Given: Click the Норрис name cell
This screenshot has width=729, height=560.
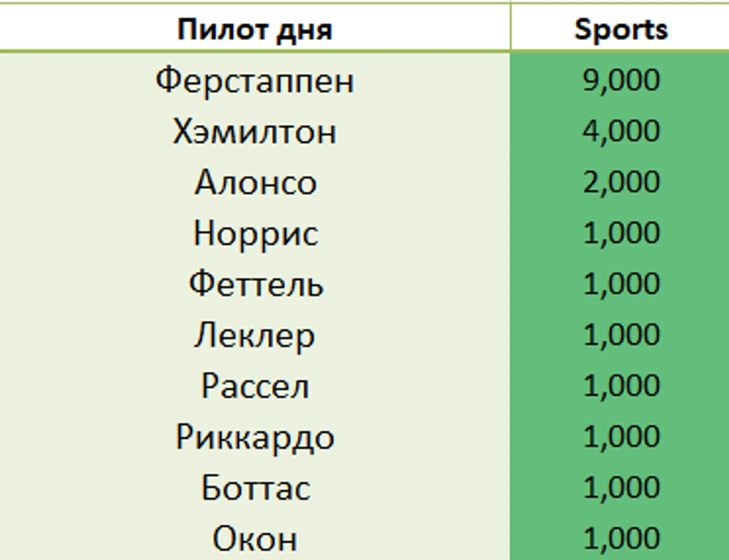Looking at the screenshot, I should 255,233.
